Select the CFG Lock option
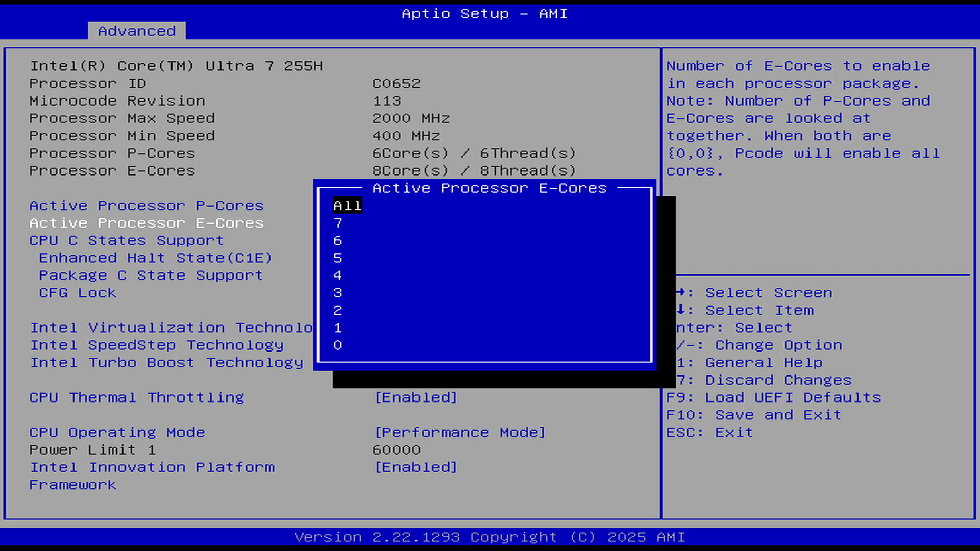This screenshot has width=980, height=551. click(x=78, y=293)
